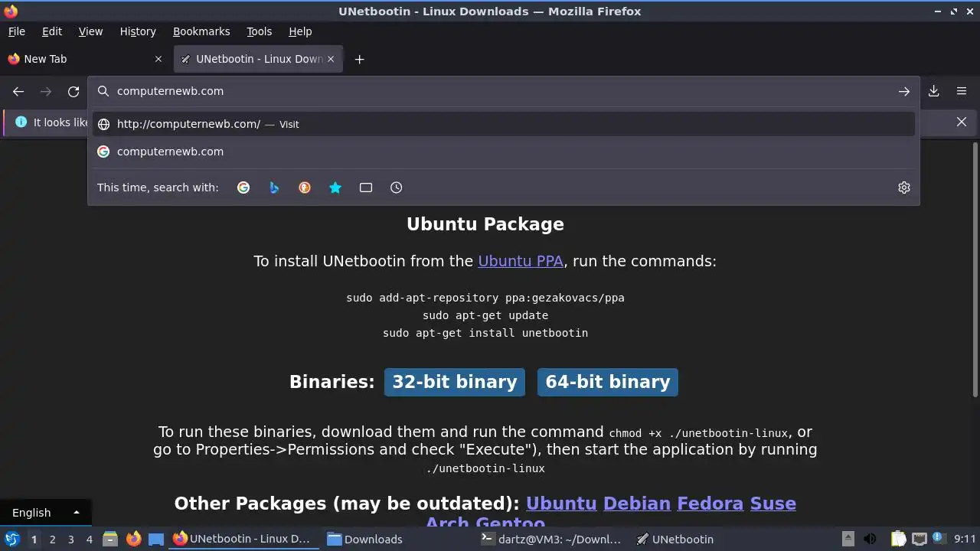
Task: Open the network tray icon
Action: (920, 539)
